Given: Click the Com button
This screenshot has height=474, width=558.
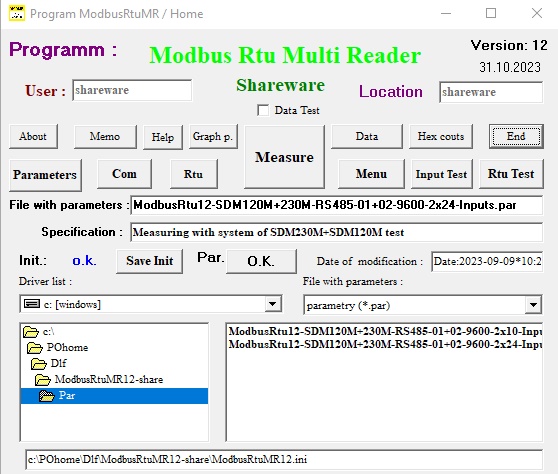Looking at the screenshot, I should pos(124,174).
